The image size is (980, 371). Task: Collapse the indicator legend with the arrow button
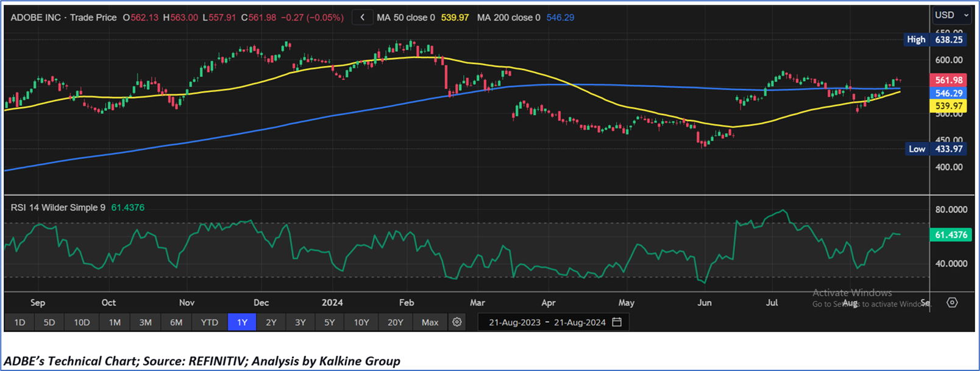tap(362, 18)
